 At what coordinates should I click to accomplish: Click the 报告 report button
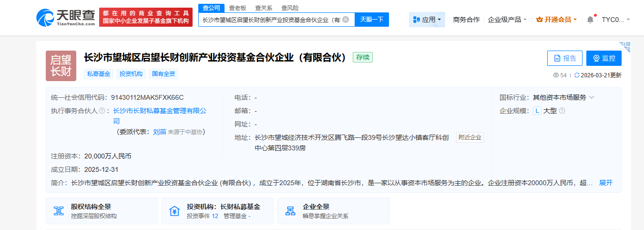point(565,58)
